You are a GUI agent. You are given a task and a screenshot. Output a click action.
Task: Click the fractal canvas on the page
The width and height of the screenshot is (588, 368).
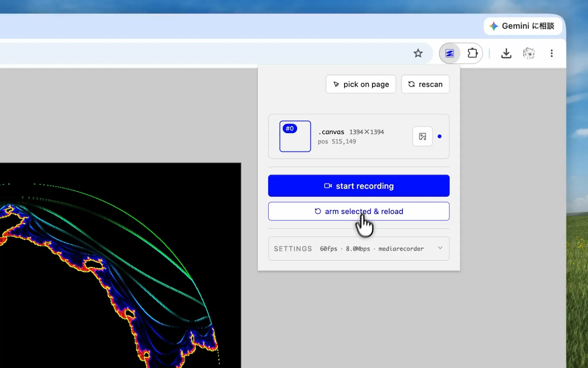120,265
